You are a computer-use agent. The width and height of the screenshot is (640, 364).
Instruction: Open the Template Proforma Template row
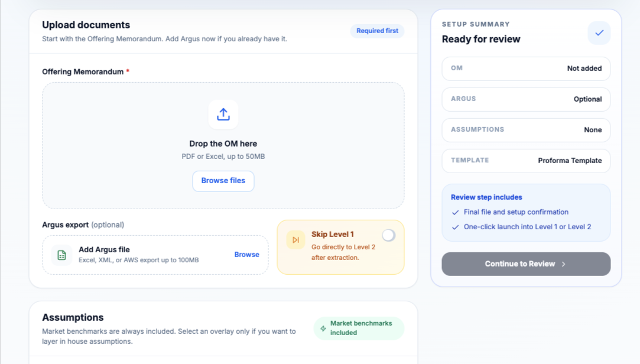pos(525,161)
